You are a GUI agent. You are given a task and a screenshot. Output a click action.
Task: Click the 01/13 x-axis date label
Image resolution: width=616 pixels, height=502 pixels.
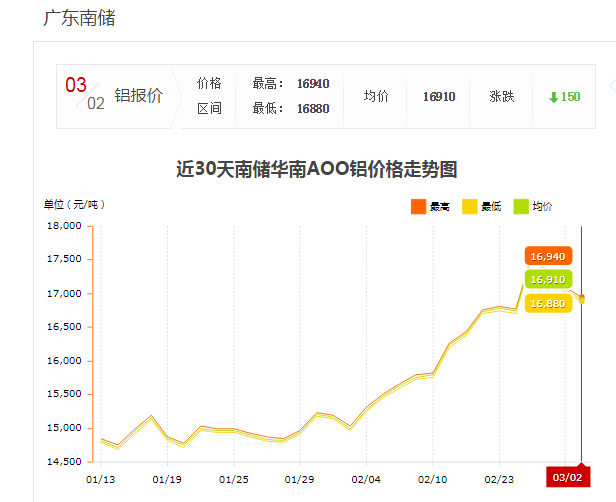tap(101, 479)
